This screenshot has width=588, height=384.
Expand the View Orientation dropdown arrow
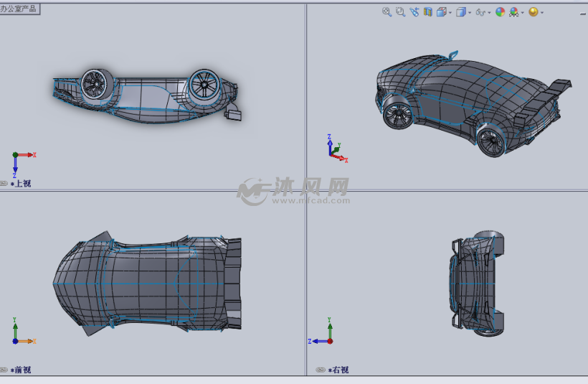coord(450,12)
